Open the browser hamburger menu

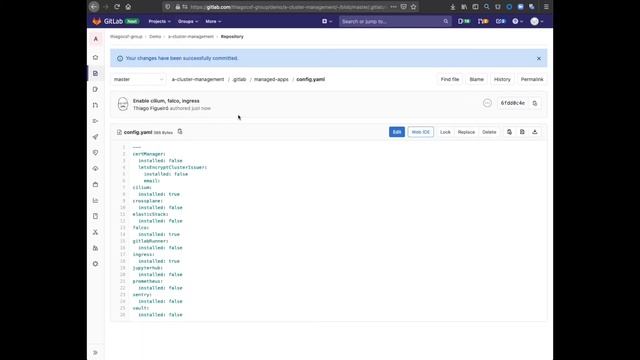(546, 7)
